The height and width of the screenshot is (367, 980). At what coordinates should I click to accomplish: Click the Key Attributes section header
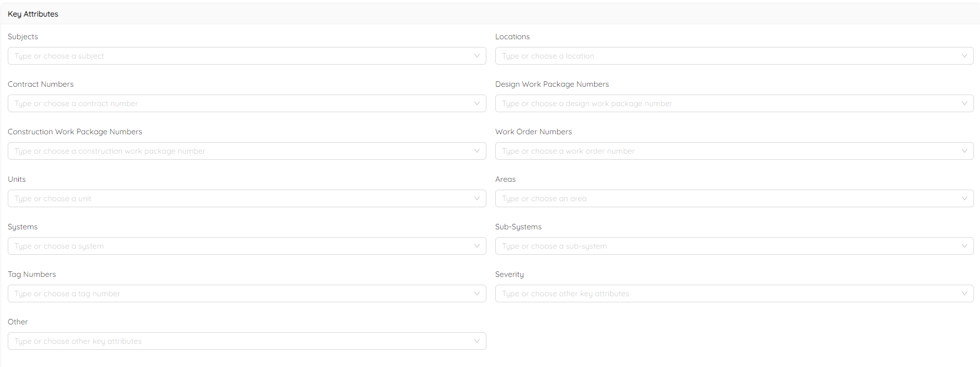click(x=33, y=14)
